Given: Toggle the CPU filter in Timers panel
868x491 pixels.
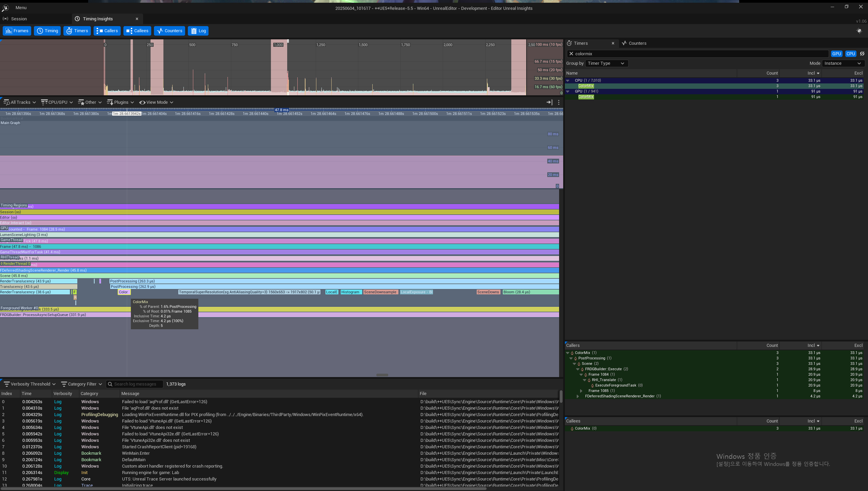Looking at the screenshot, I should (x=851, y=54).
